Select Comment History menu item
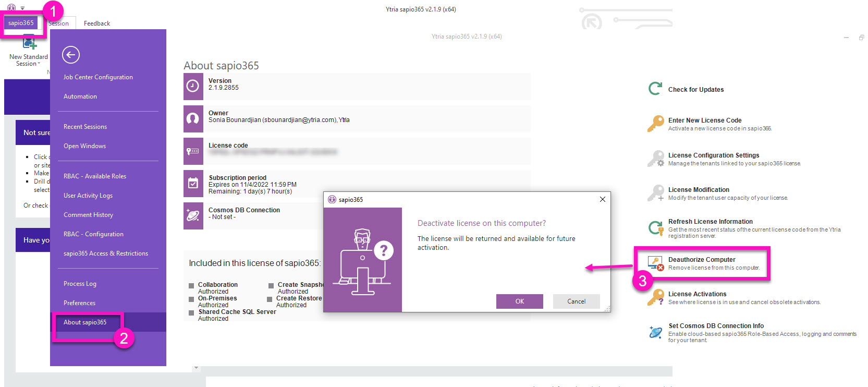The image size is (868, 387). click(88, 214)
